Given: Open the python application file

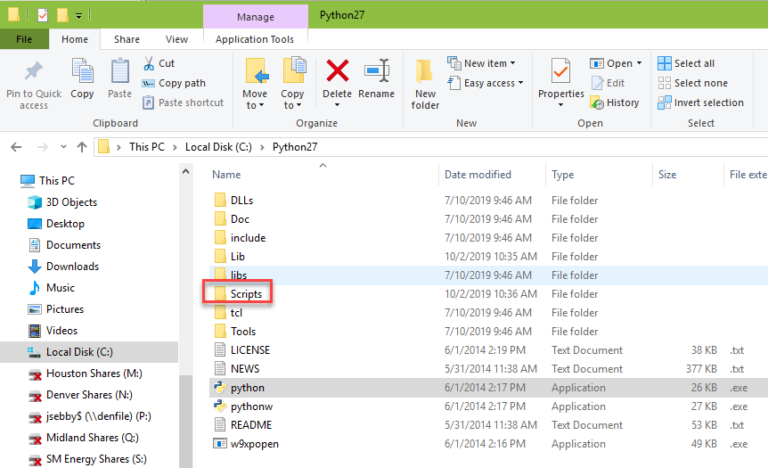Looking at the screenshot, I should click(488, 388).
